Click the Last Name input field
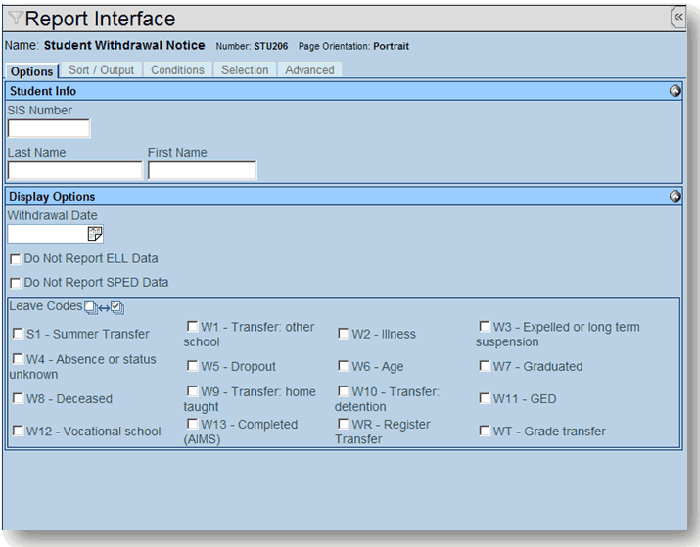Image resolution: width=700 pixels, height=547 pixels. tap(75, 170)
